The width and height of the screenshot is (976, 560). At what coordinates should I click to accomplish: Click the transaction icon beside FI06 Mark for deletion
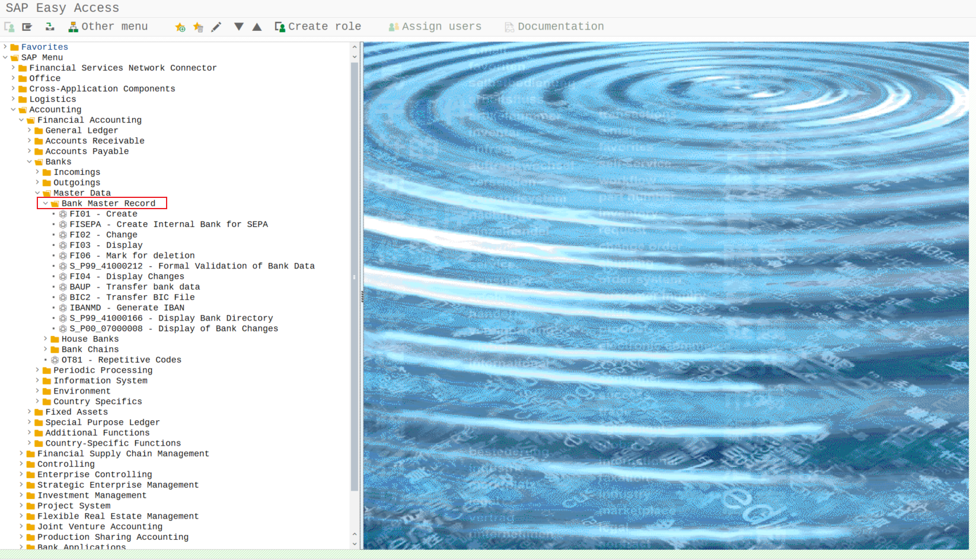tap(63, 256)
